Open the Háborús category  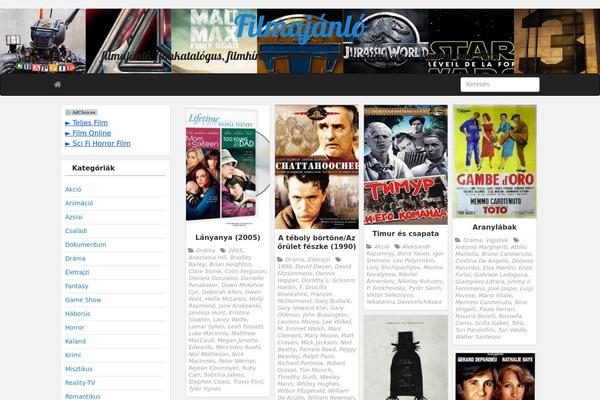click(x=78, y=313)
